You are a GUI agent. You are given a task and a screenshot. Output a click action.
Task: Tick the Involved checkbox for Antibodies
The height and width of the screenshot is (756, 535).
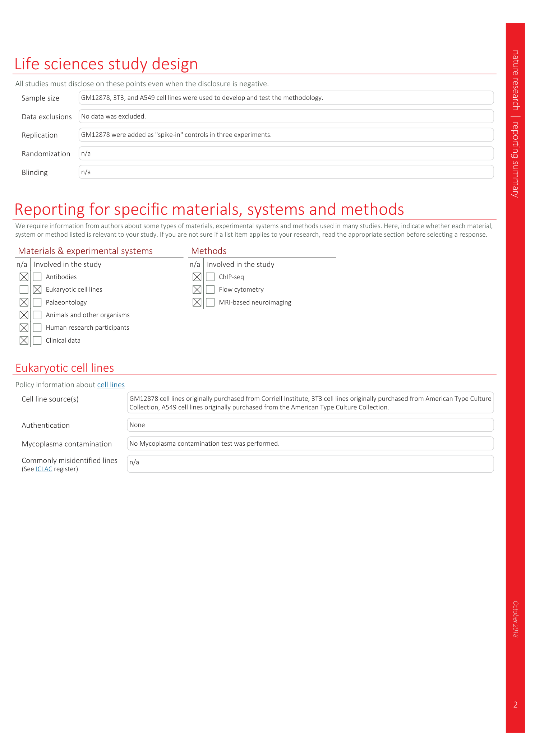[x=37, y=277]
